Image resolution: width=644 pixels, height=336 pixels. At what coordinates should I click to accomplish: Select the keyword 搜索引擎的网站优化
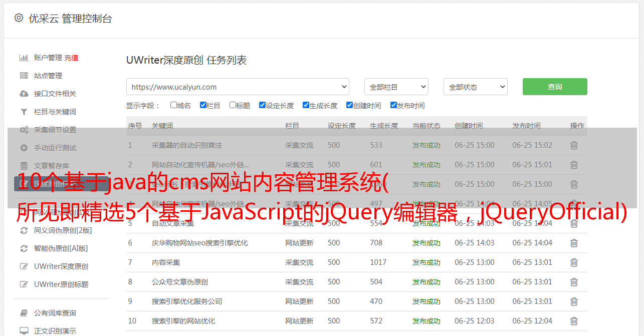(183, 321)
